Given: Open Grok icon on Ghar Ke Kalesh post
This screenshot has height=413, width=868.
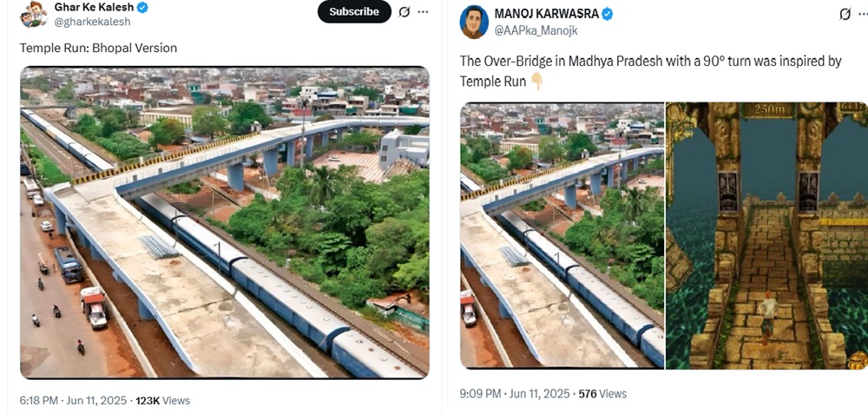Looking at the screenshot, I should 404,12.
